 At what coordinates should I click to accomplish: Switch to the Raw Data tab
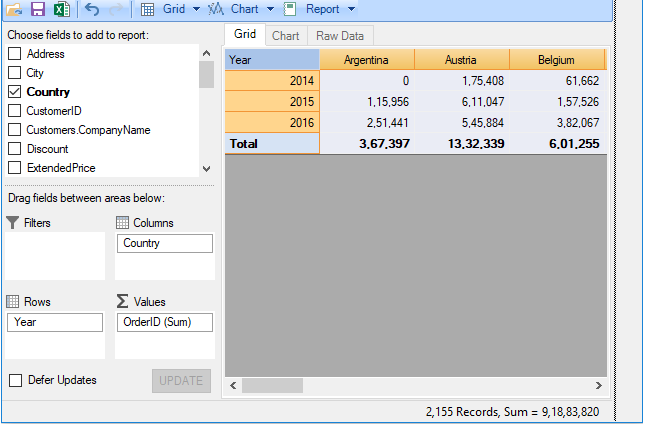point(339,36)
